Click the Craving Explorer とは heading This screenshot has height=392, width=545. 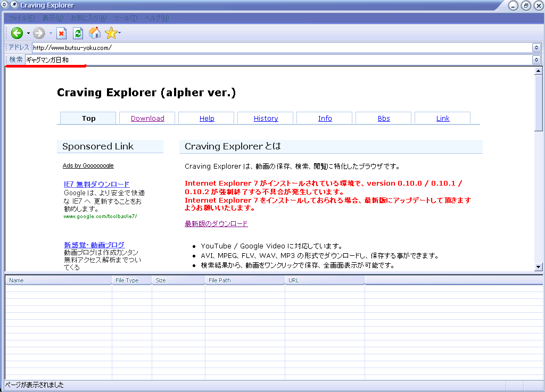pos(233,146)
